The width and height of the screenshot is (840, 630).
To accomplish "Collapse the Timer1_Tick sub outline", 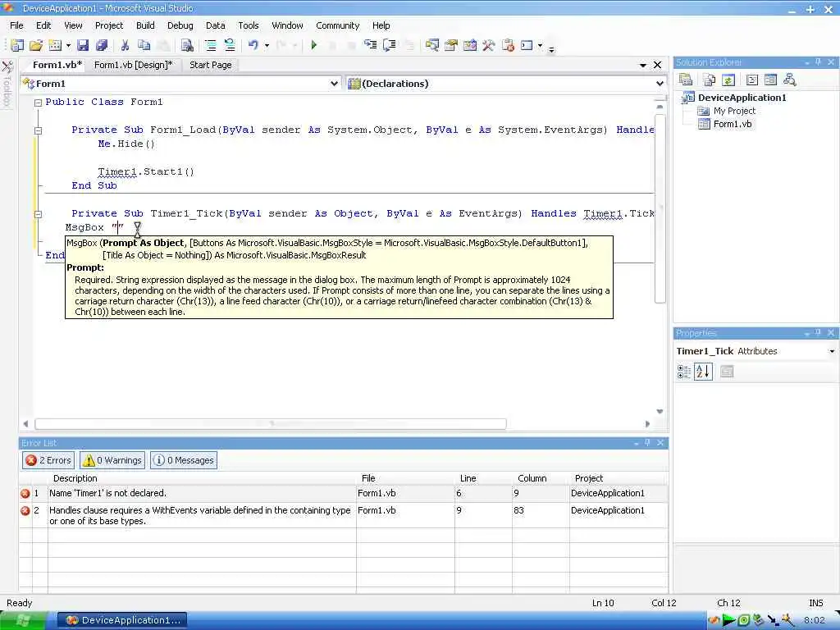I will point(38,214).
